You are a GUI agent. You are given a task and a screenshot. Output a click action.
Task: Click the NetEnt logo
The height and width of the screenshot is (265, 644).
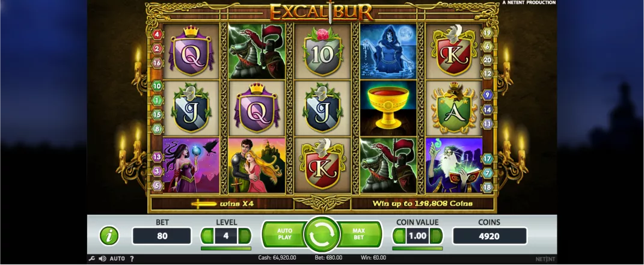point(545,259)
